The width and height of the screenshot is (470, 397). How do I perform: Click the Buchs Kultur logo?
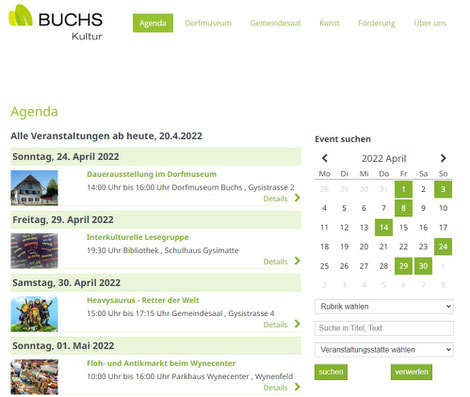click(x=56, y=22)
